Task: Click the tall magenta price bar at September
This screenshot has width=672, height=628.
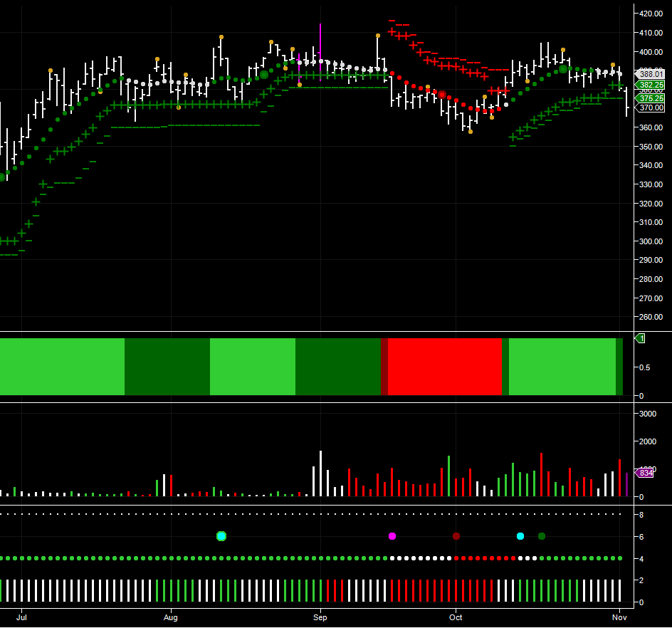Action: coord(320,52)
